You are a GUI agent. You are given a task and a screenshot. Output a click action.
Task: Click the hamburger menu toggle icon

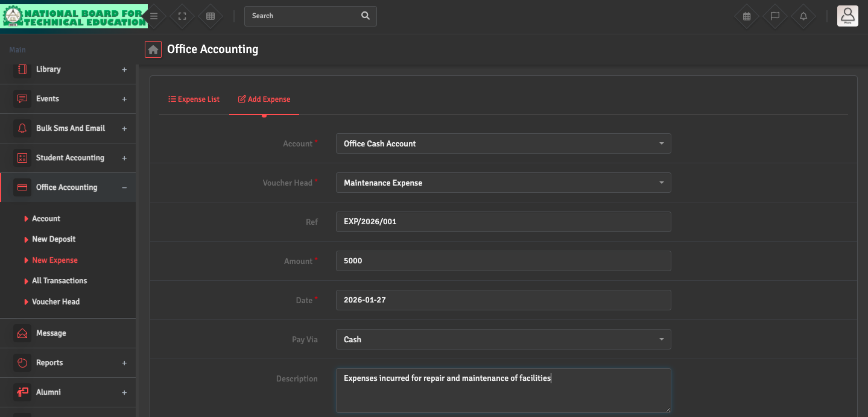pyautogui.click(x=154, y=16)
